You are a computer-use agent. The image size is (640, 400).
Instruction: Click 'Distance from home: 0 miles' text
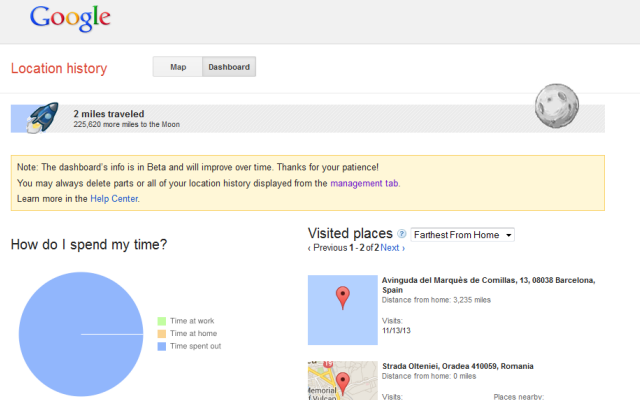click(x=429, y=376)
